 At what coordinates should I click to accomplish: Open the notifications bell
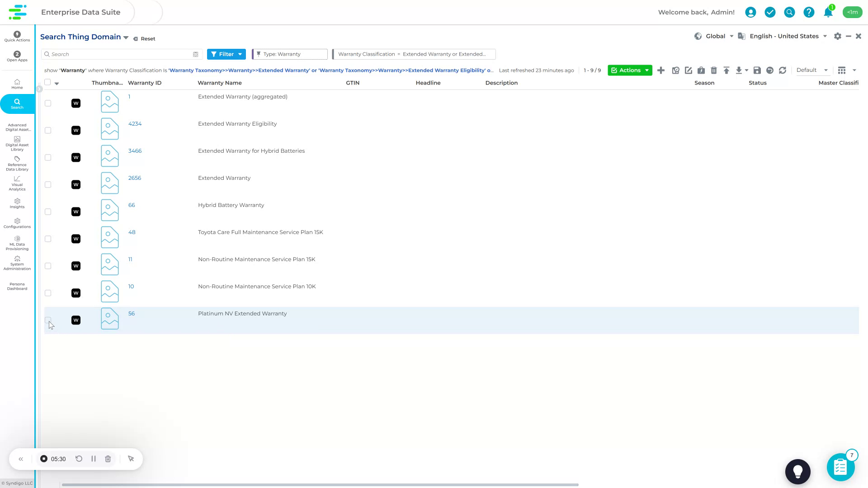click(x=828, y=12)
